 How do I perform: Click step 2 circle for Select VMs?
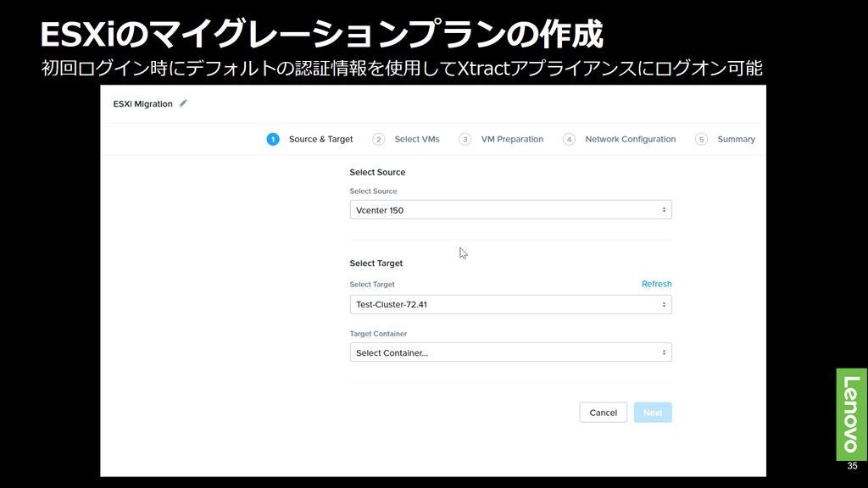click(379, 140)
